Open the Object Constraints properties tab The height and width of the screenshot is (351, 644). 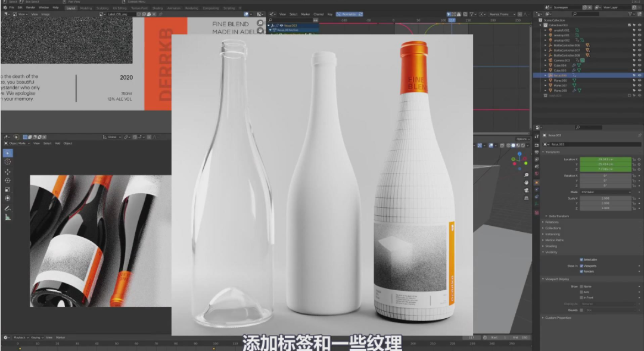[x=537, y=197]
